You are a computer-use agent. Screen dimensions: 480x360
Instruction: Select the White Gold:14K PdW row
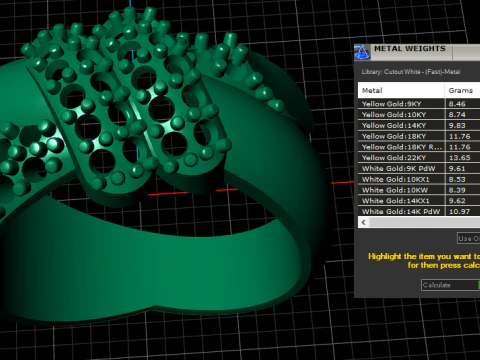click(x=419, y=211)
